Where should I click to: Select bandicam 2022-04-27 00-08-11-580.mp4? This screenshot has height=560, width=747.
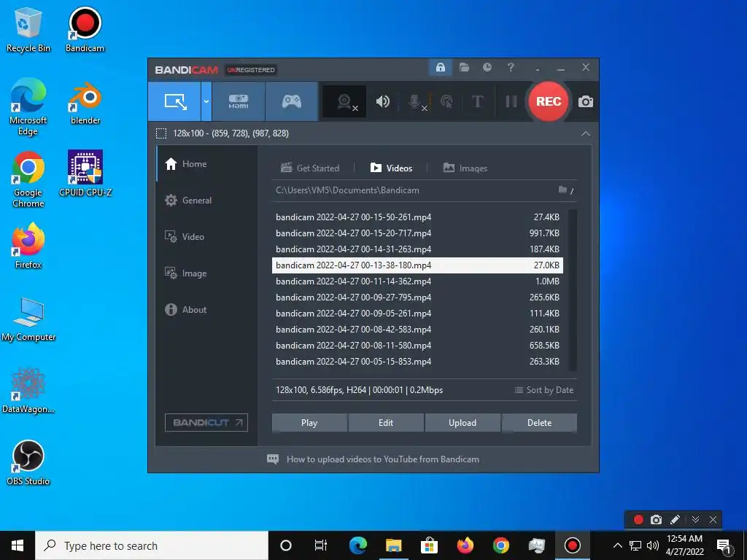[x=417, y=346]
